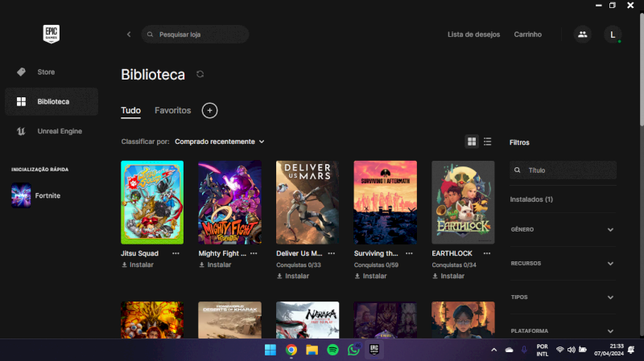The height and width of the screenshot is (361, 644).
Task: Open Mighty Fight Federation cover art
Action: click(x=229, y=203)
